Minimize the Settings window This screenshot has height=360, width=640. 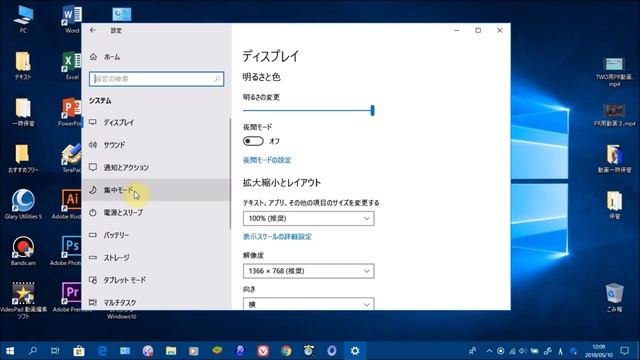click(x=457, y=30)
